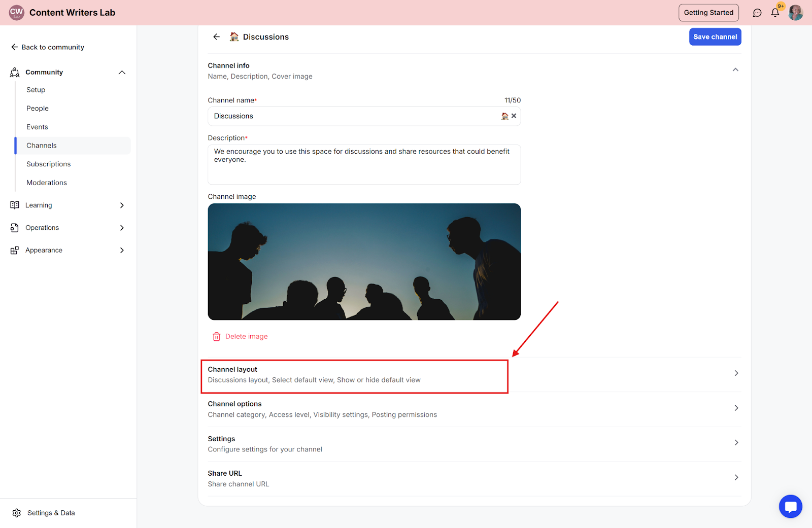Click the back arrow beside Discussions

pyautogui.click(x=217, y=37)
